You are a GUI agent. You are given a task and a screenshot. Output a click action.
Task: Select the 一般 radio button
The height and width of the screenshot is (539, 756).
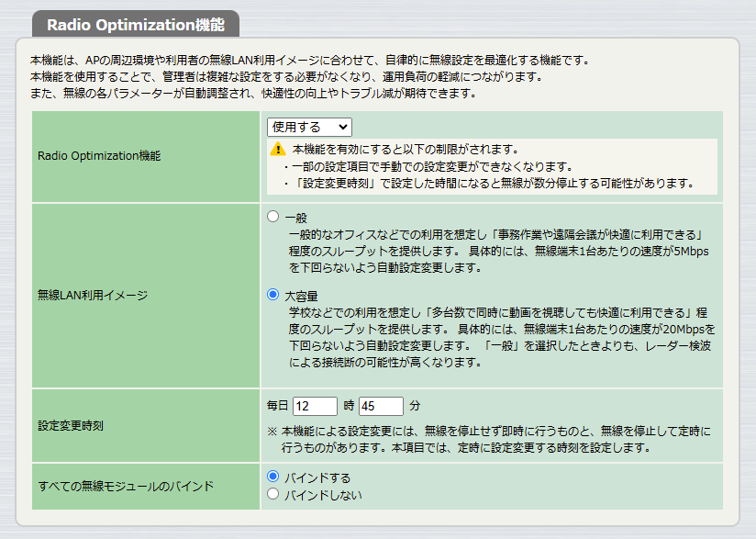coord(274,217)
